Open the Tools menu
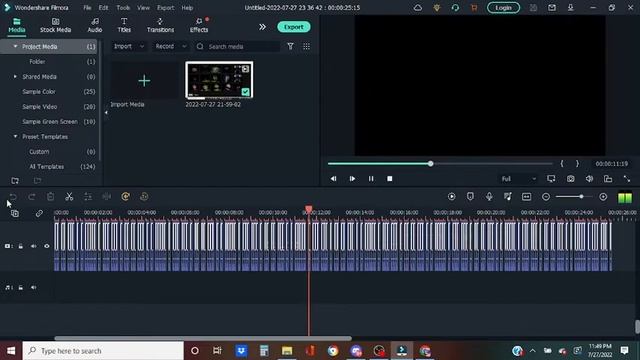 click(123, 8)
